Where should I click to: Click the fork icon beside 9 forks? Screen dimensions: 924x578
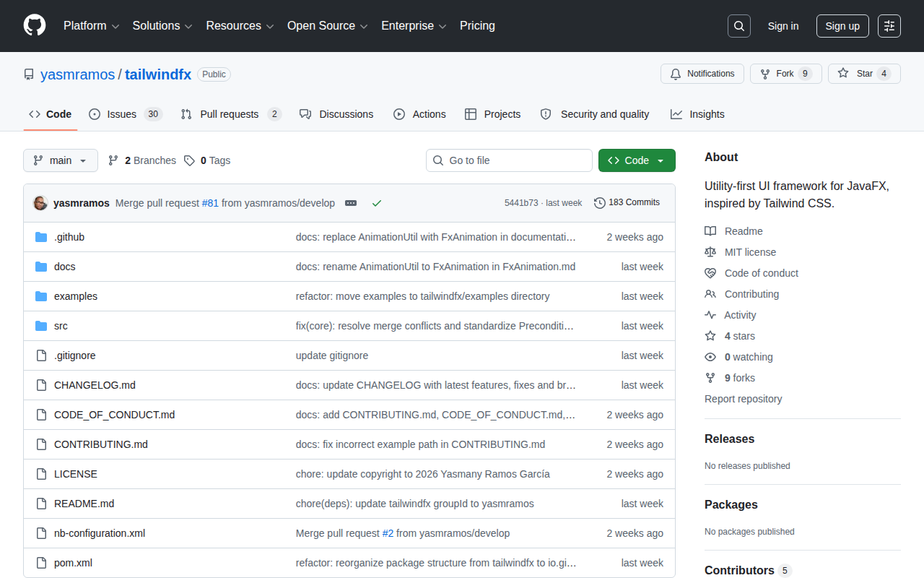[710, 378]
